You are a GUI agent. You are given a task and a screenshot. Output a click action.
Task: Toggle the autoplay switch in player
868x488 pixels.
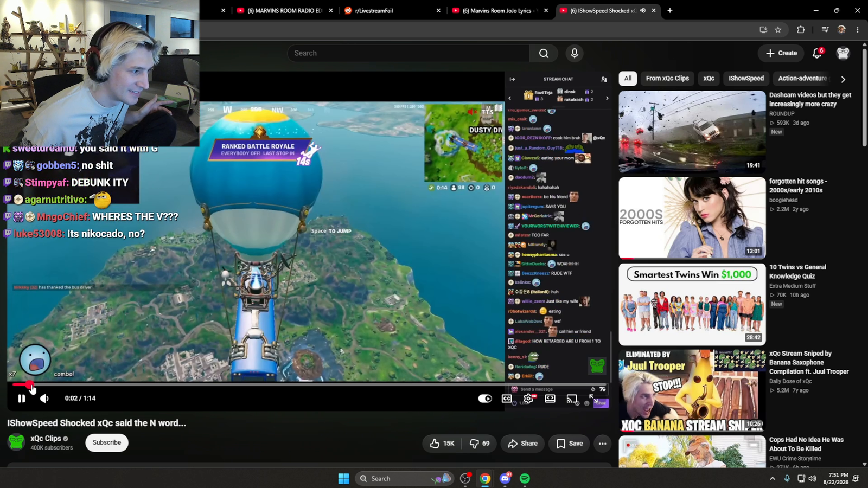click(485, 399)
